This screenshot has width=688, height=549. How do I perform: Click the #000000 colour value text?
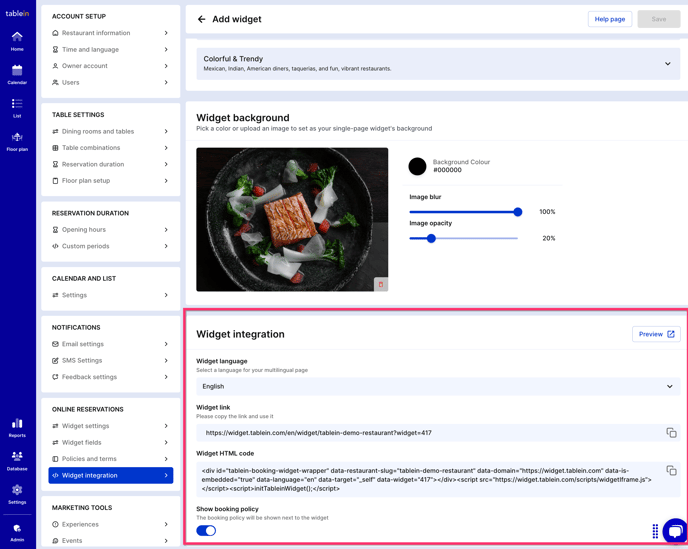pos(447,170)
